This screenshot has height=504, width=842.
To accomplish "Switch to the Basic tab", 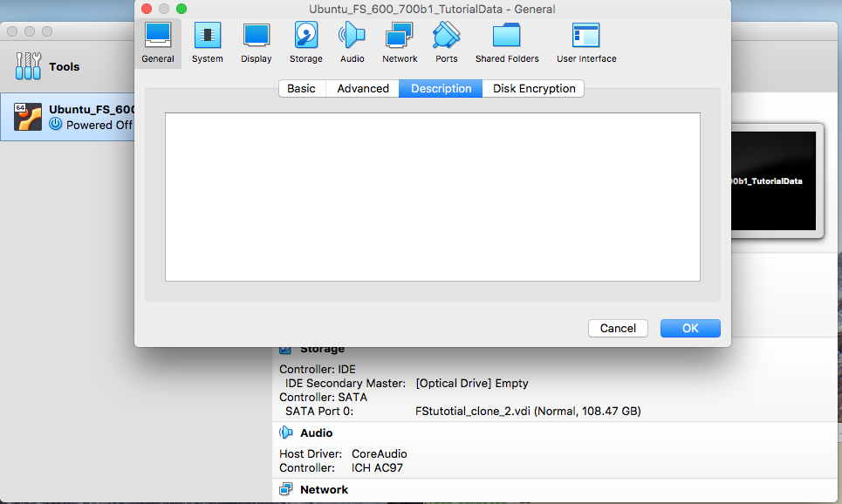I will tap(301, 88).
